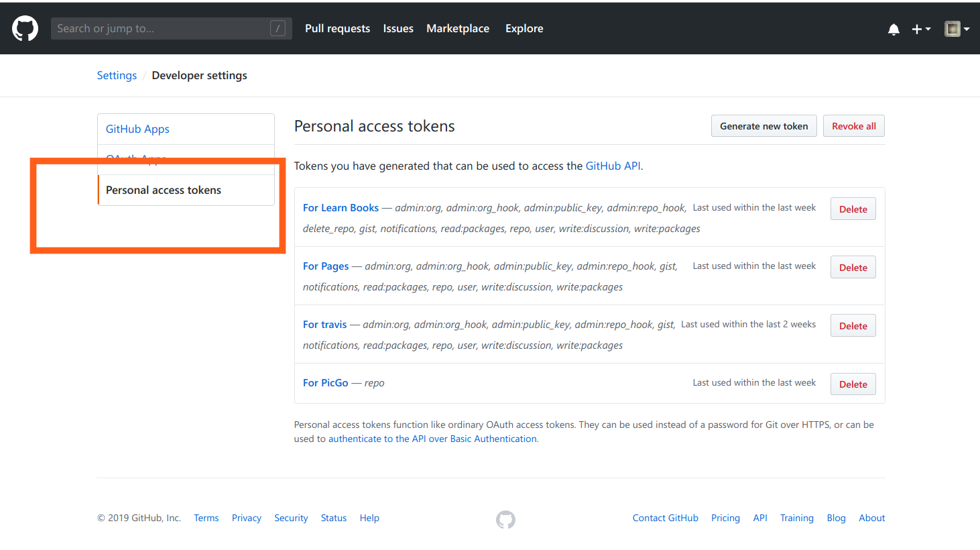This screenshot has height=550, width=980.
Task: Open Pull requests in the header
Action: [x=337, y=28]
